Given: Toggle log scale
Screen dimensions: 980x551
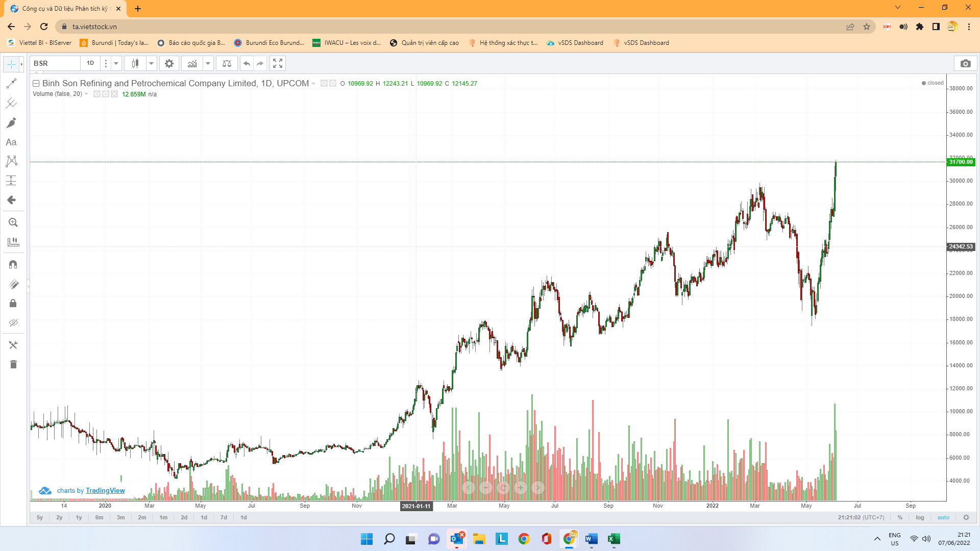Looking at the screenshot, I should pyautogui.click(x=920, y=517).
